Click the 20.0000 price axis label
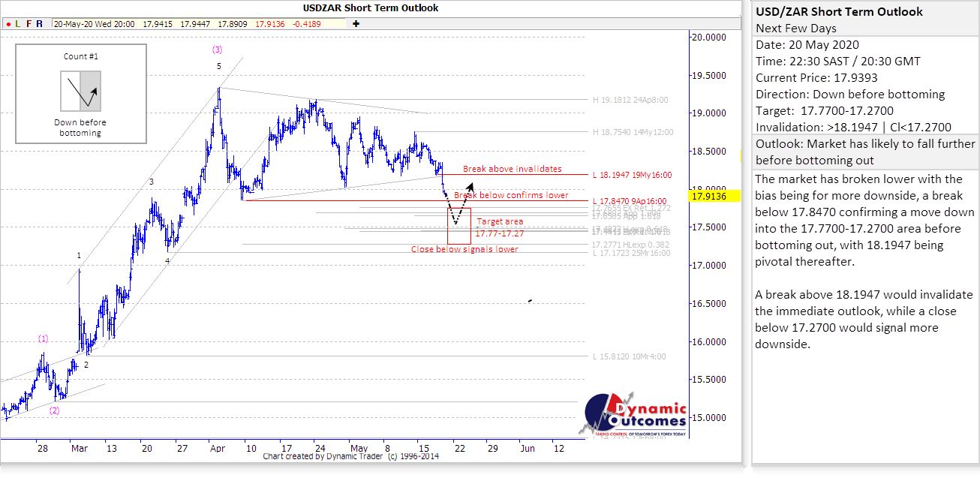 tap(709, 37)
